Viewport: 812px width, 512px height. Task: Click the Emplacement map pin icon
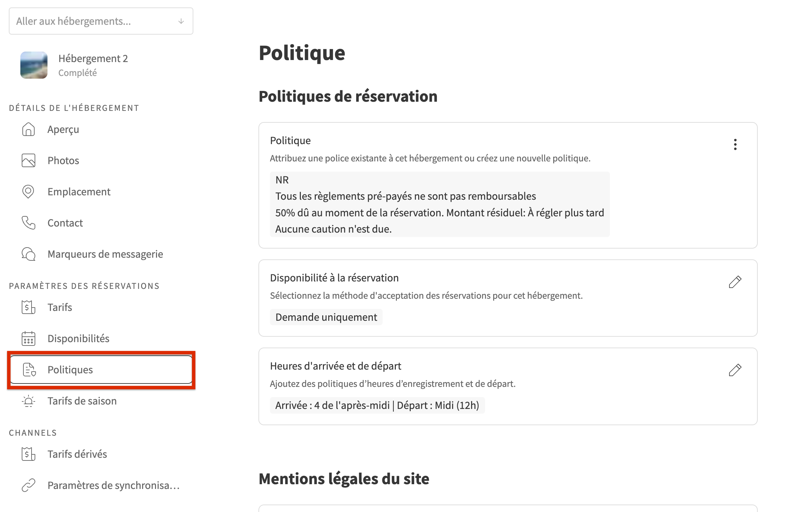coord(28,192)
